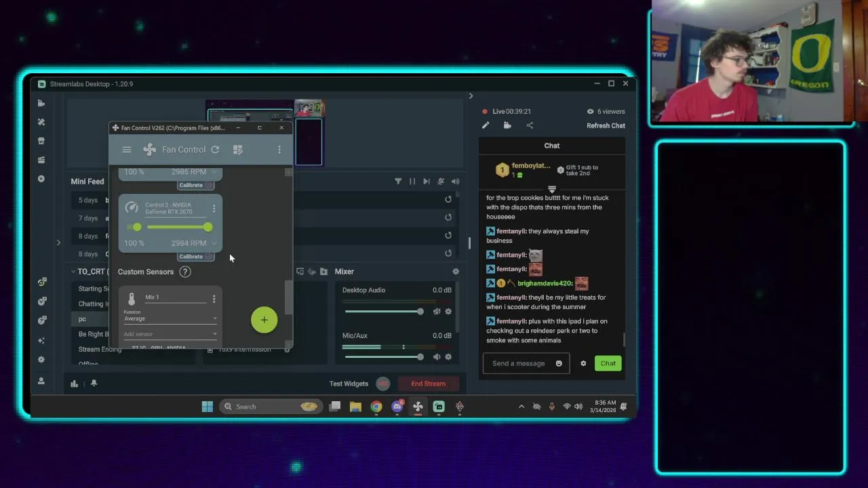The height and width of the screenshot is (488, 868).
Task: Filter the Mini Feed events
Action: (398, 182)
